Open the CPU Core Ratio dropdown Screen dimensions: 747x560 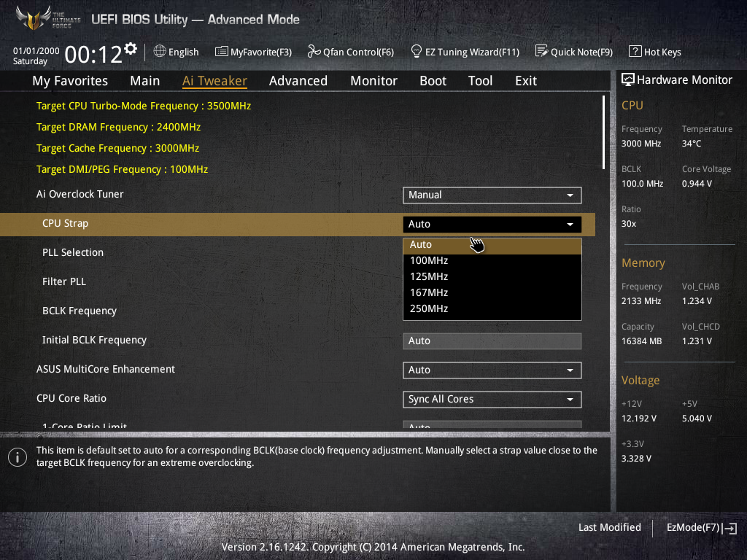coord(492,400)
